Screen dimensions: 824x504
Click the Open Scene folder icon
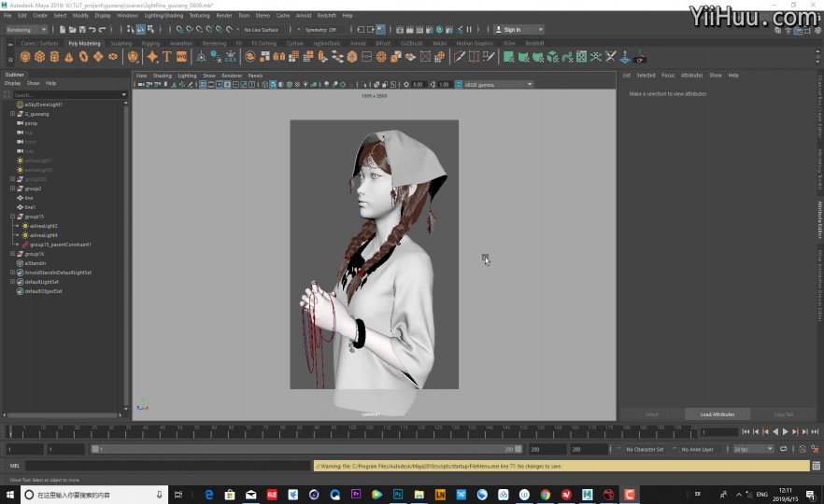coord(73,30)
